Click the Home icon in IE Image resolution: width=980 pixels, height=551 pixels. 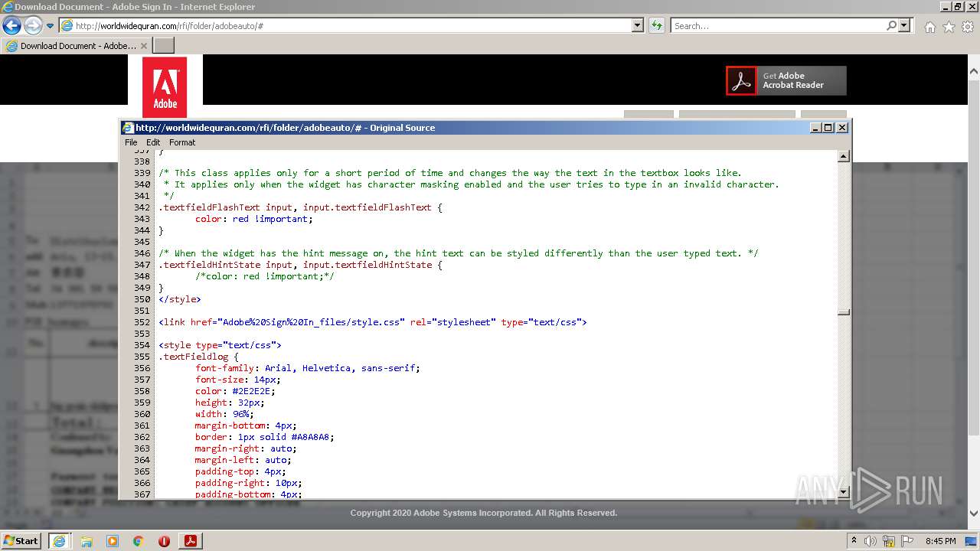coord(929,27)
